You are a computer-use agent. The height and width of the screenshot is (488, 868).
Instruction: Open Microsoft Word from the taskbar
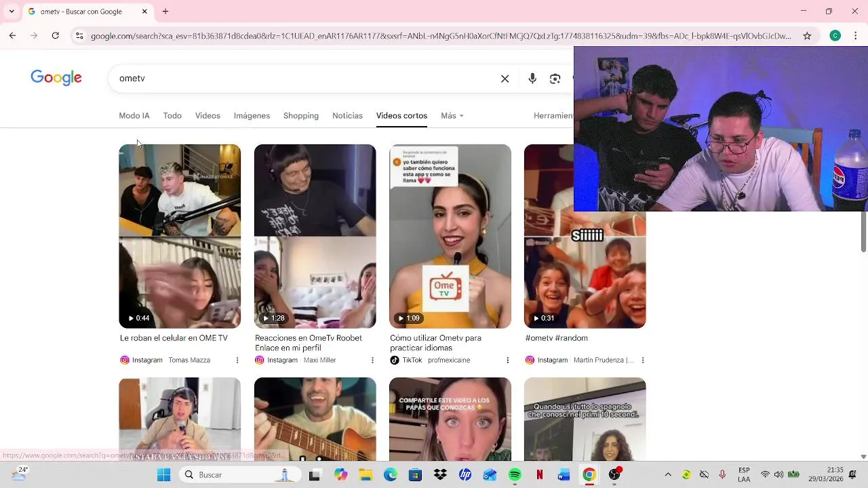(x=564, y=475)
